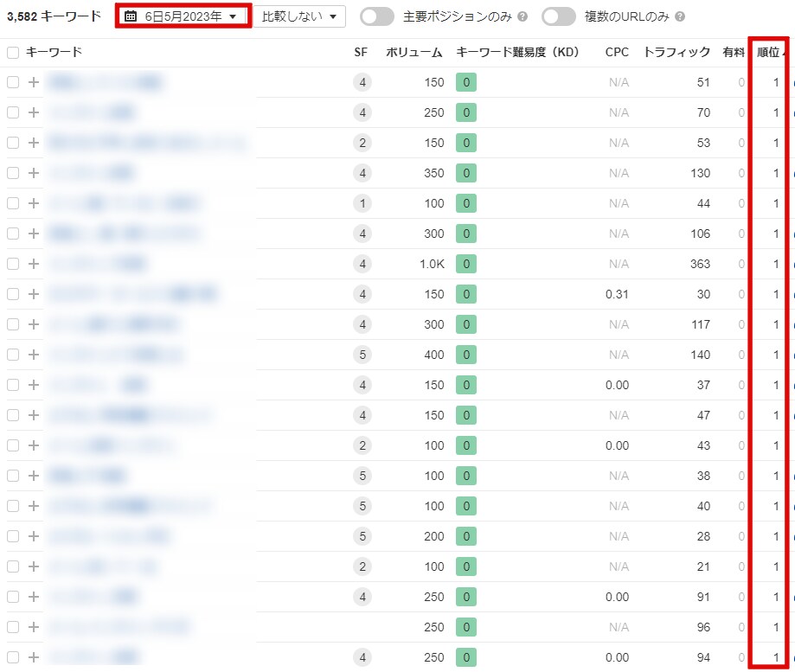Open blurred keyword link in traffic 363 row
The height and width of the screenshot is (672, 795).
(x=98, y=264)
